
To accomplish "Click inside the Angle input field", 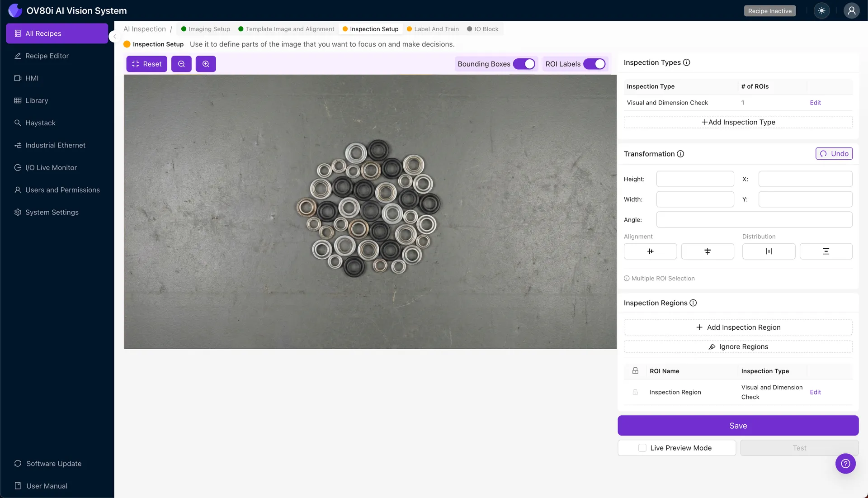I will coord(754,219).
